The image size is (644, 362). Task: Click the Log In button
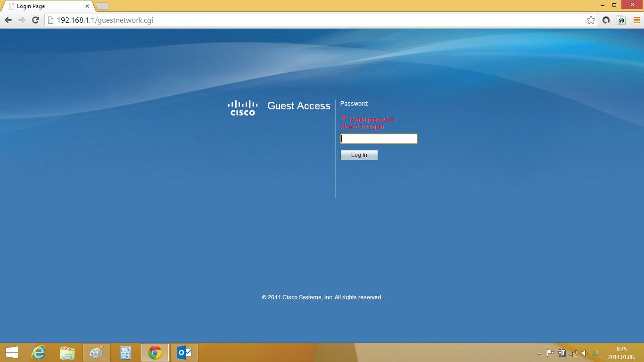[359, 155]
